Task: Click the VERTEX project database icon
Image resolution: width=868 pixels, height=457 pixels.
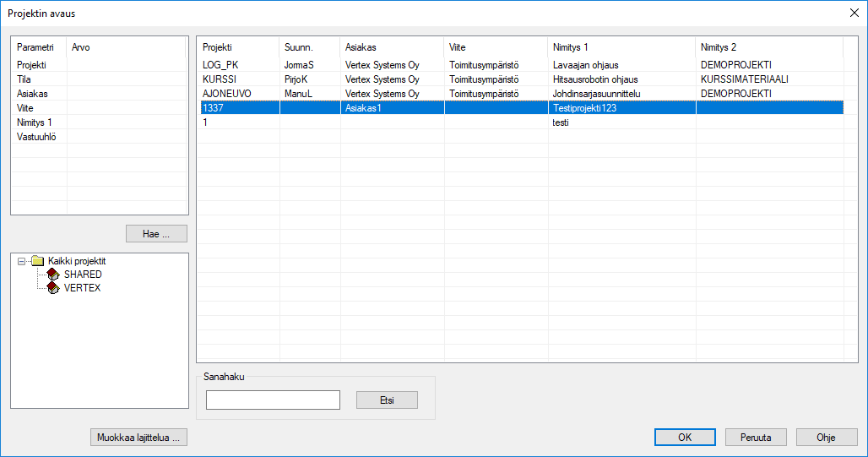Action: coord(52,288)
